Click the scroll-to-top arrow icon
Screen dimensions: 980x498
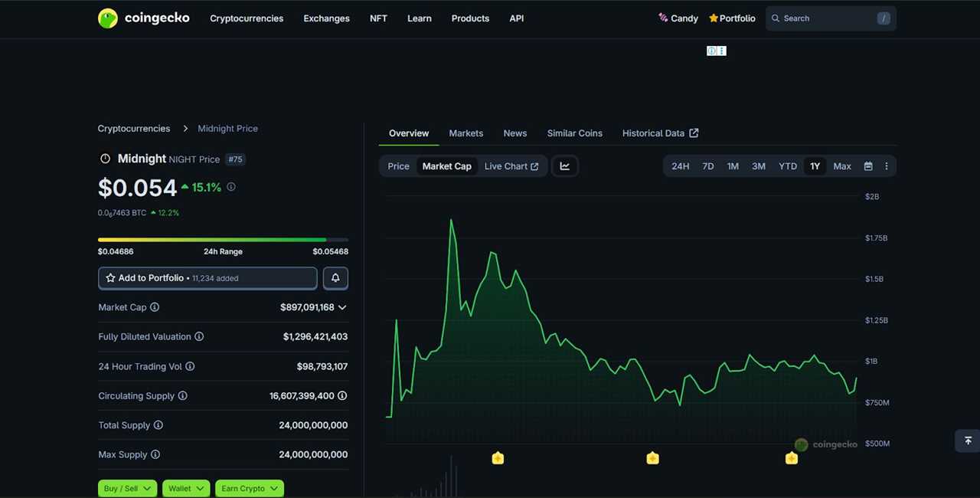967,441
